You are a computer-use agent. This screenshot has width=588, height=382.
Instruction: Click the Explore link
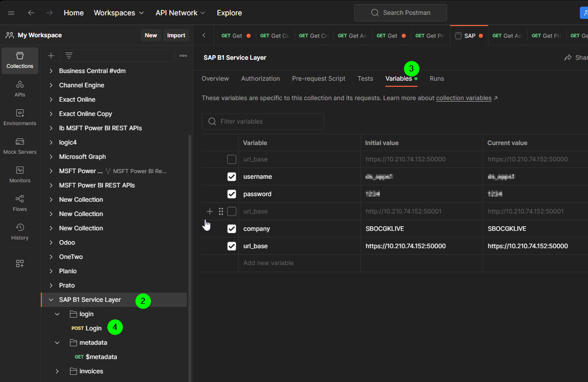(x=229, y=13)
